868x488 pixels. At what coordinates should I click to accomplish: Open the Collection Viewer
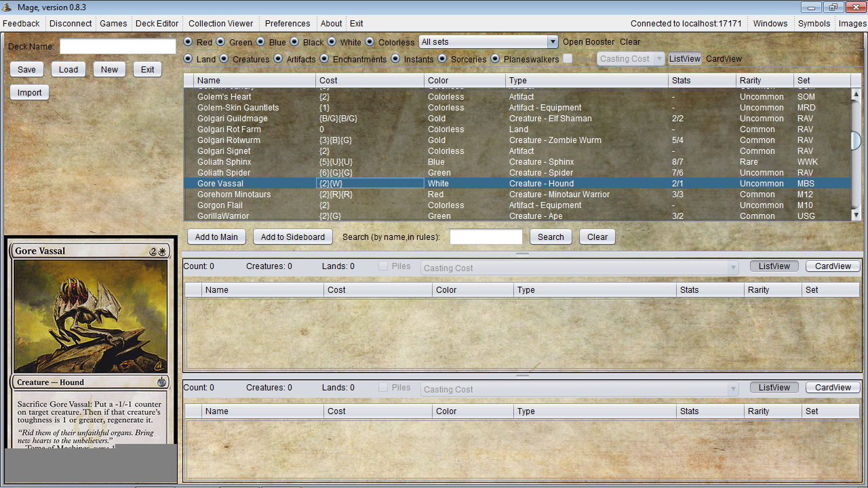click(221, 23)
